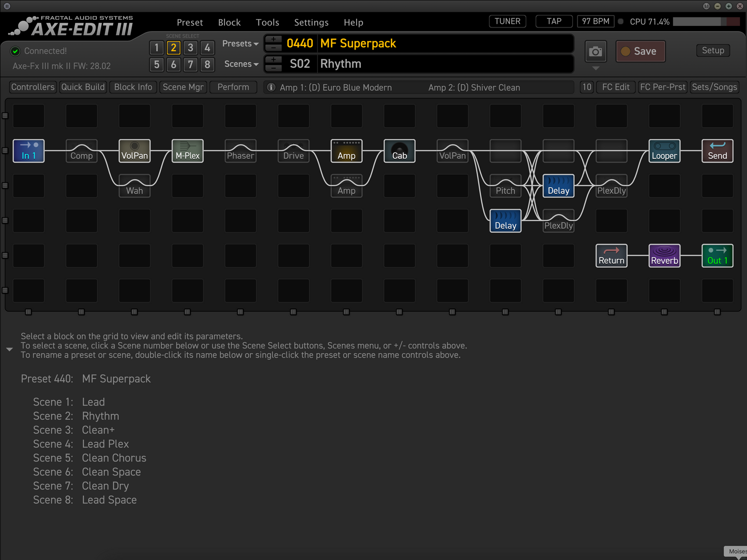
Task: Select the Reverb block
Action: click(664, 255)
